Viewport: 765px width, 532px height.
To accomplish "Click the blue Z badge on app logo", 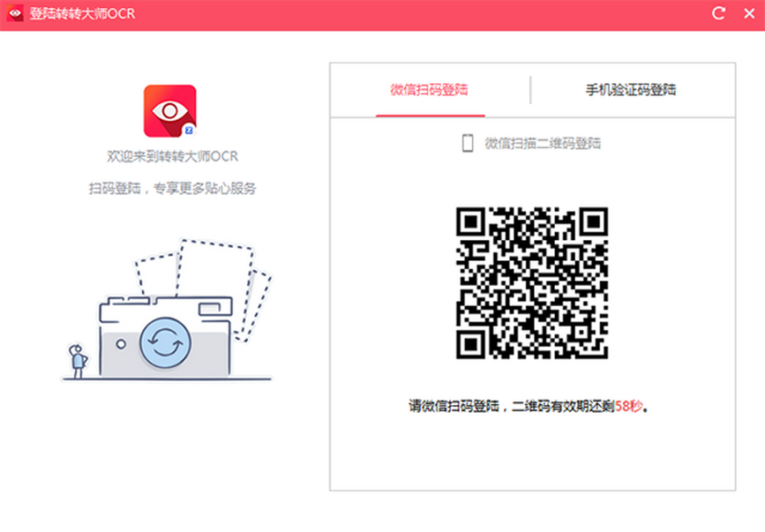I will (189, 131).
